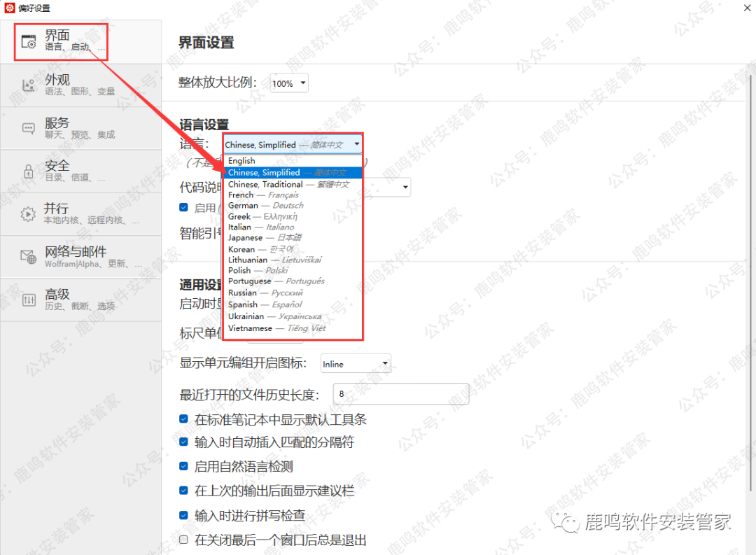This screenshot has width=756, height=555.
Task: Open 网络与邮件 network and mail settings
Action: click(28, 257)
